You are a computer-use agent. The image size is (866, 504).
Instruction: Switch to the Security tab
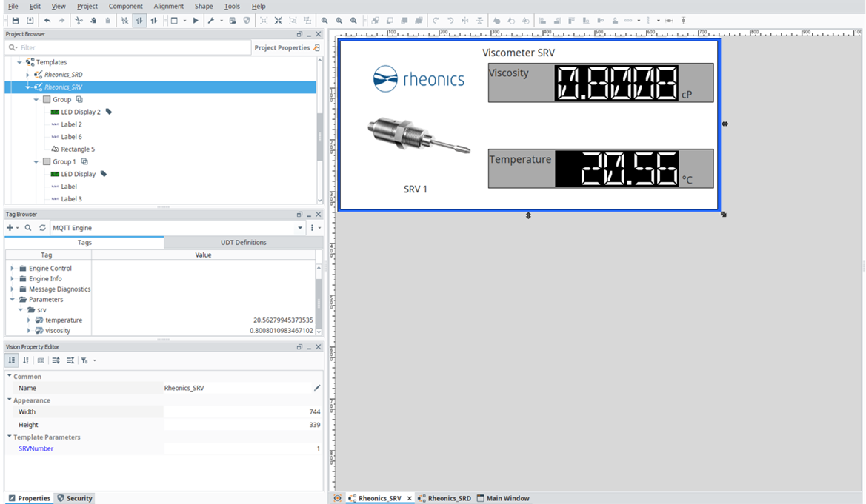[x=75, y=498]
